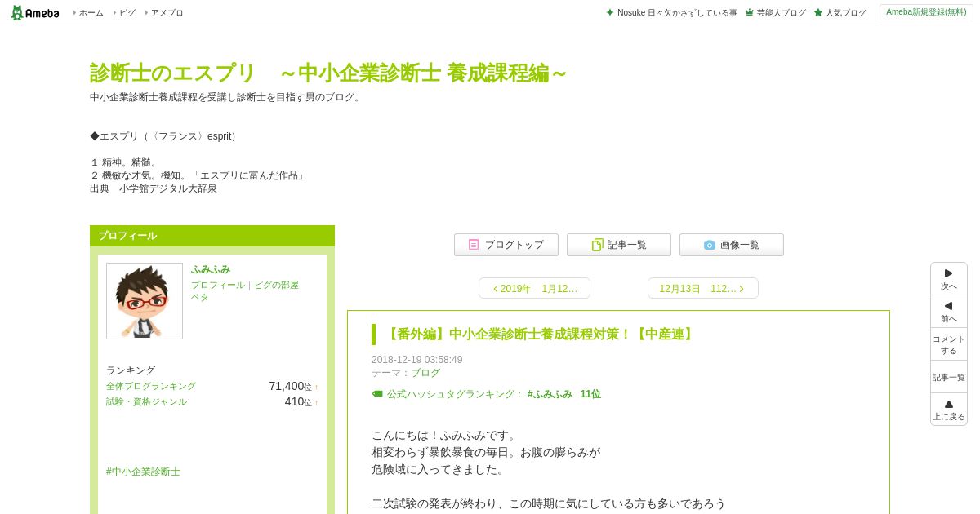The height and width of the screenshot is (514, 980).
Task: Go to next article 12月13日 112…
Action: (x=703, y=288)
